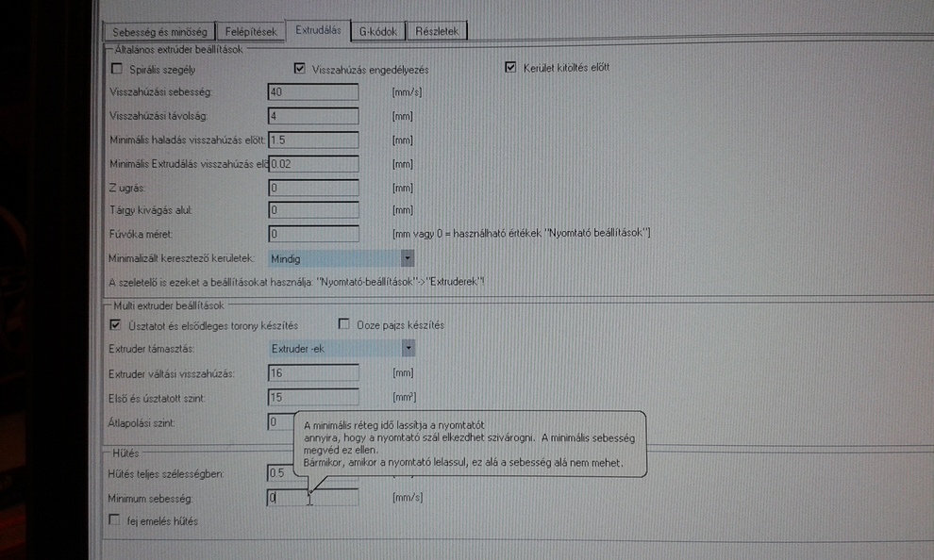Select the G-kódok tab
Image resolution: width=934 pixels, height=560 pixels.
(378, 31)
